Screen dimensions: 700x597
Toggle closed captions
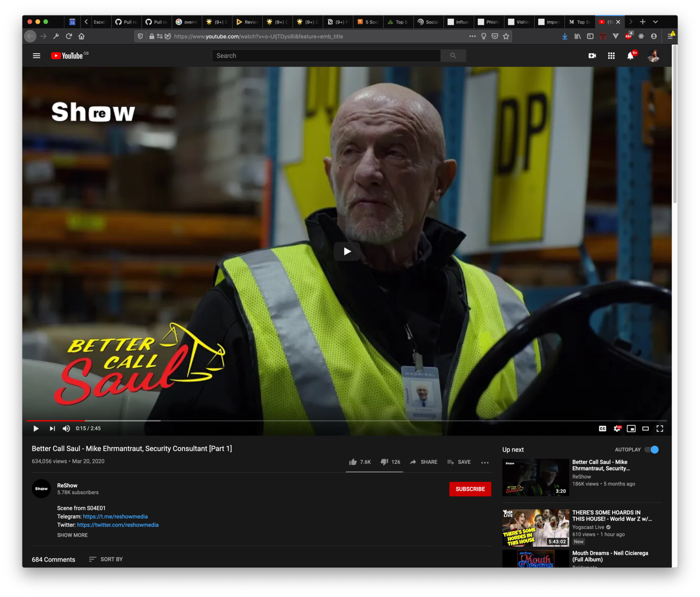click(x=602, y=429)
